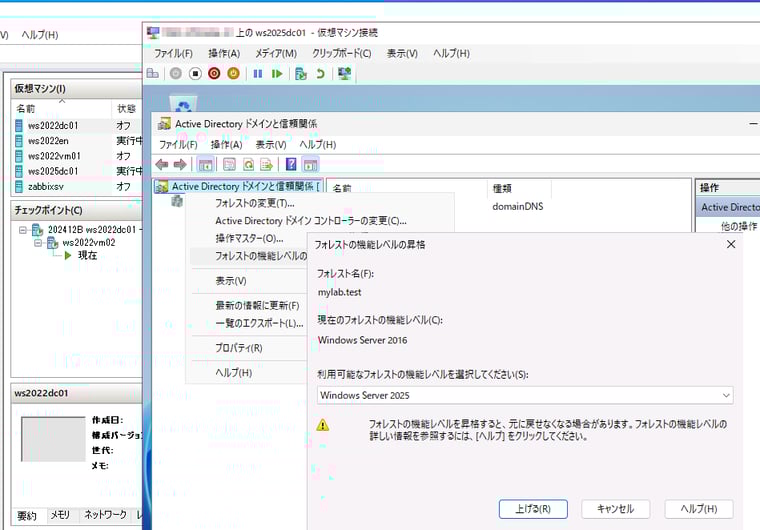The height and width of the screenshot is (530, 760).
Task: Click the green Reset/Resume VM icon
Action: (x=277, y=74)
